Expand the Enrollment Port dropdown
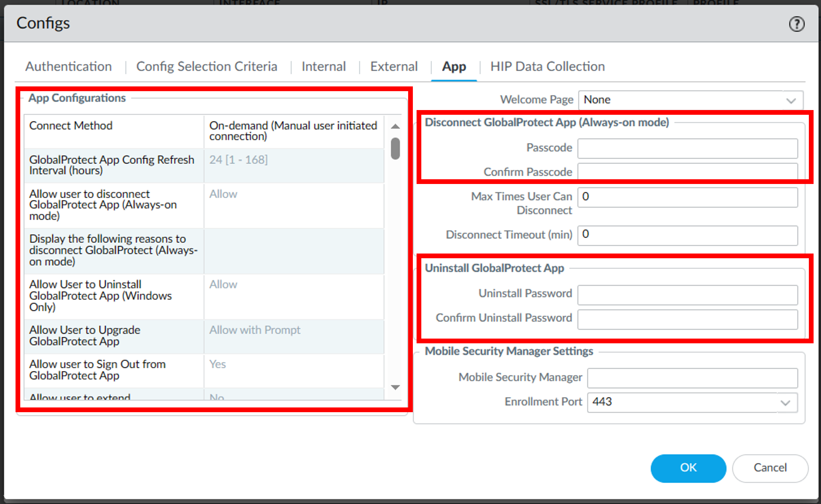 [x=785, y=402]
